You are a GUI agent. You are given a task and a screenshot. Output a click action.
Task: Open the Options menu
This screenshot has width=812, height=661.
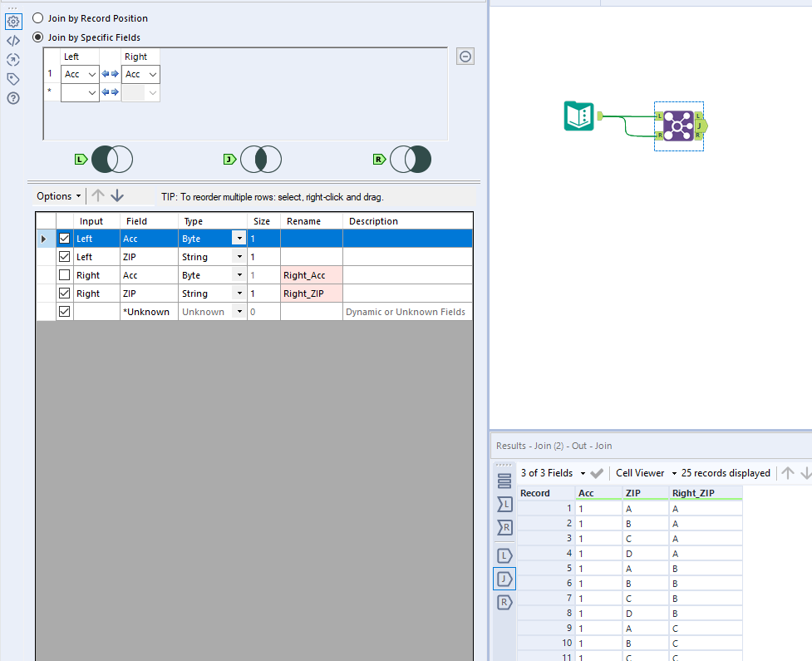(58, 196)
